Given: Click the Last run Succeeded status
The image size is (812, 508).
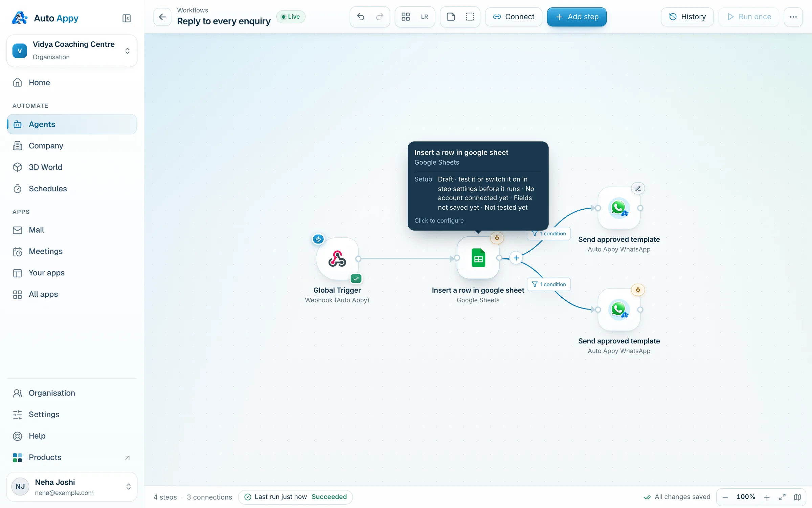Looking at the screenshot, I should pyautogui.click(x=295, y=497).
